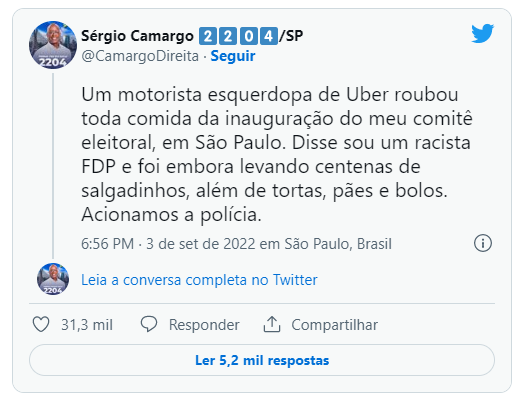Open the tweet timestamp 6:56 PM
Image resolution: width=526 pixels, height=399 pixels.
coord(107,244)
